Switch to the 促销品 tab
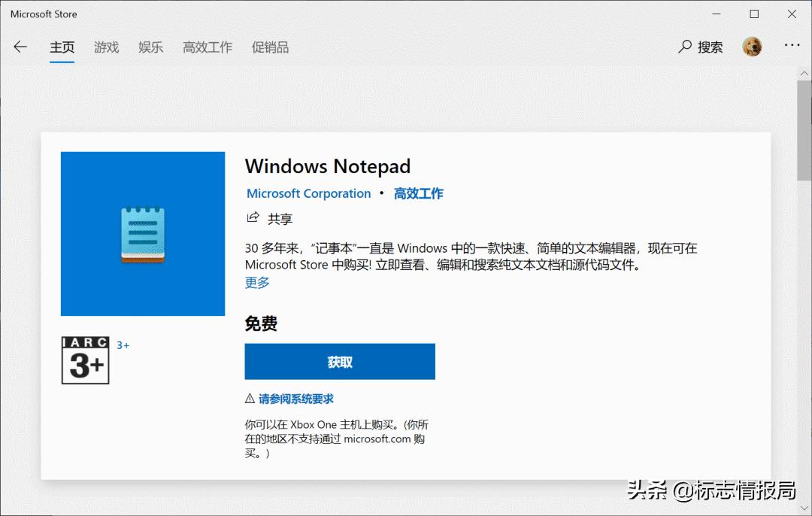 point(271,47)
